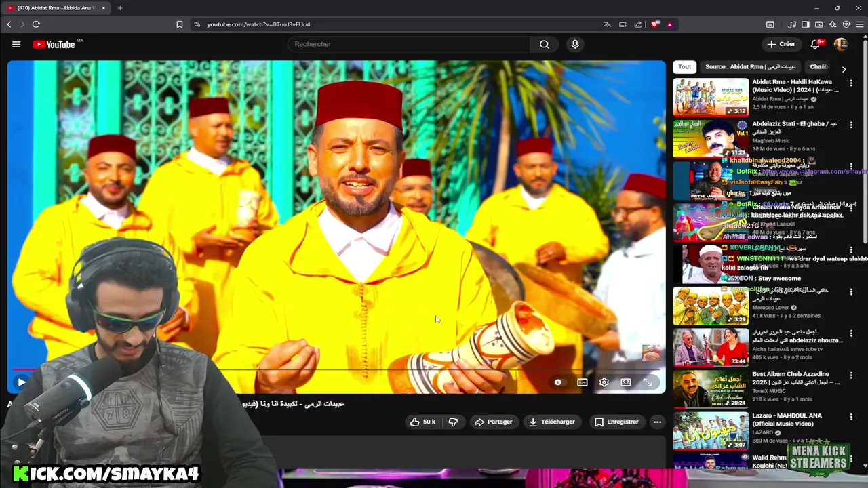Seek on the video progress bar
This screenshot has width=868, height=488.
point(337,370)
